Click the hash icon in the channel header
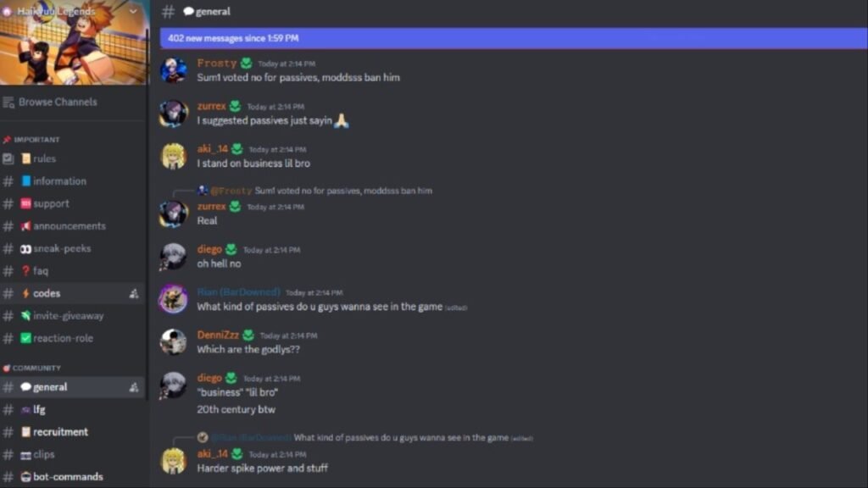 click(169, 11)
